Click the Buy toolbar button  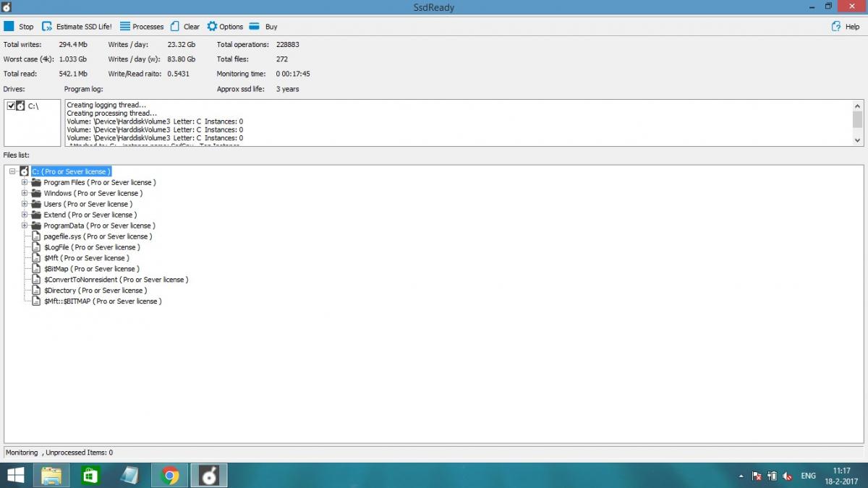click(x=263, y=27)
